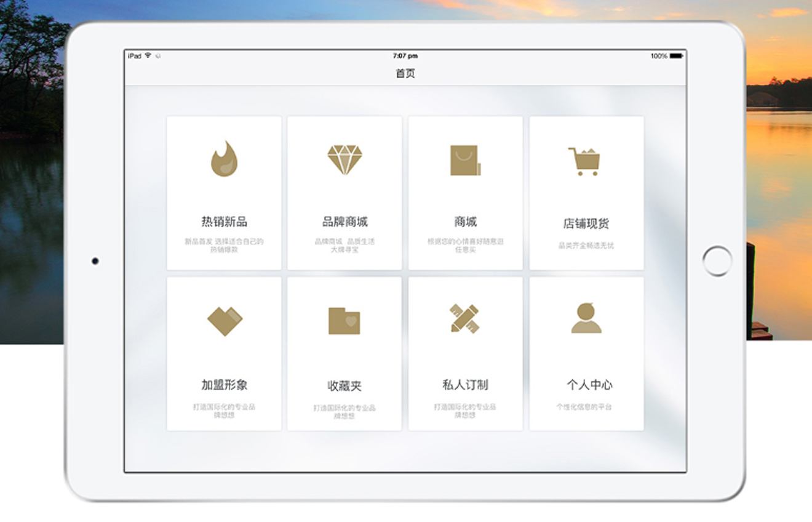Tap the shopping cart icon

(x=584, y=161)
